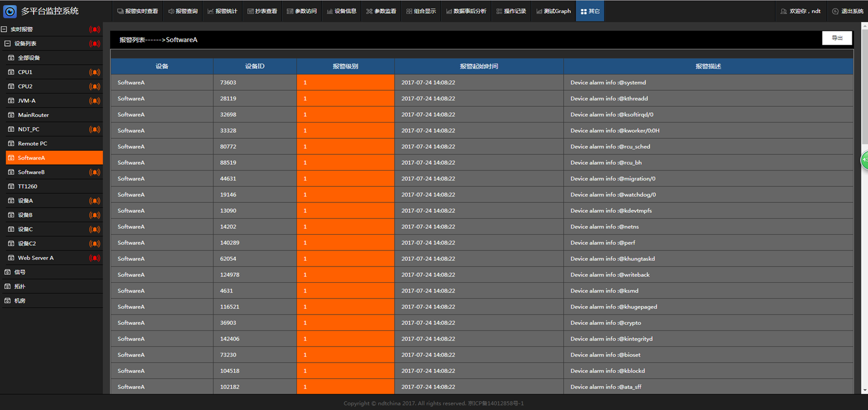The image size is (868, 410).
Task: Open the 报警查询 menu tab
Action: 183,11
